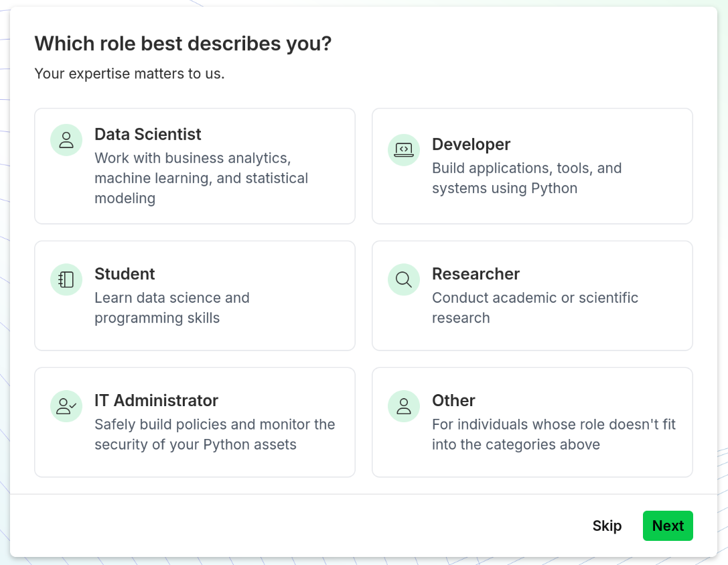This screenshot has width=728, height=565.
Task: Click the Researcher magnifying glass icon
Action: click(x=404, y=279)
